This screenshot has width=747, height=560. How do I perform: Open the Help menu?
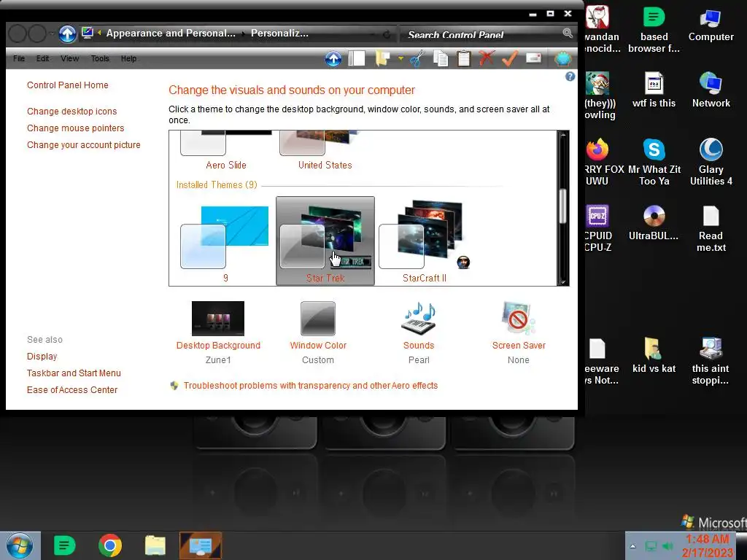pos(128,58)
